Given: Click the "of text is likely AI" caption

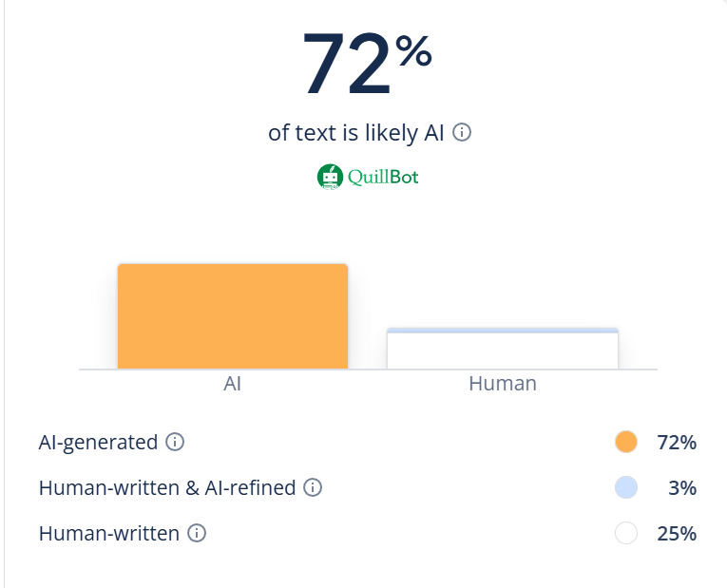Looking at the screenshot, I should 356,132.
